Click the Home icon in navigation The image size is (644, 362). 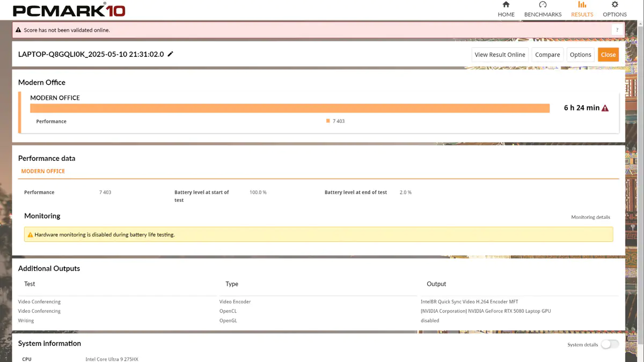[506, 5]
